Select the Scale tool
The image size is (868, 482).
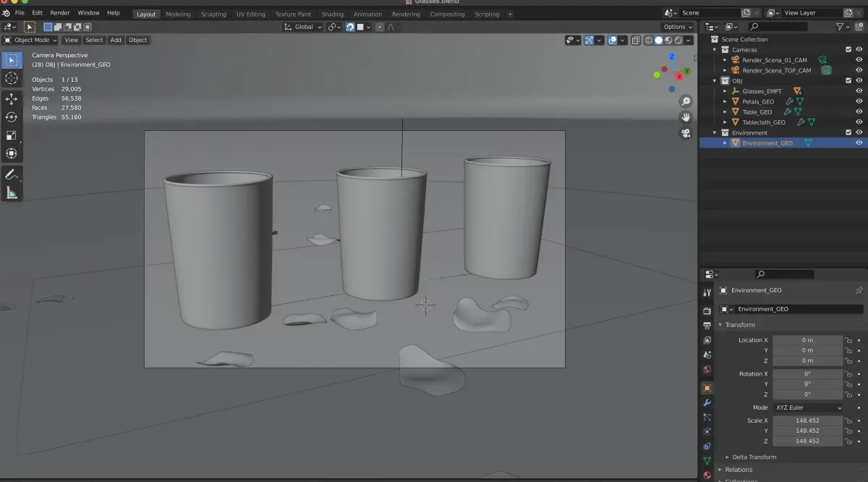[12, 135]
